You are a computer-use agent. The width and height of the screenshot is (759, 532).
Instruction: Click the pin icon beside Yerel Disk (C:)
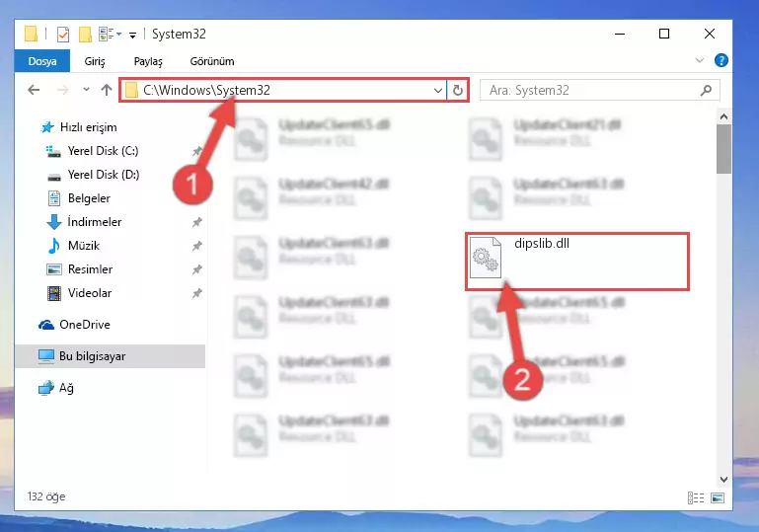pos(197,151)
